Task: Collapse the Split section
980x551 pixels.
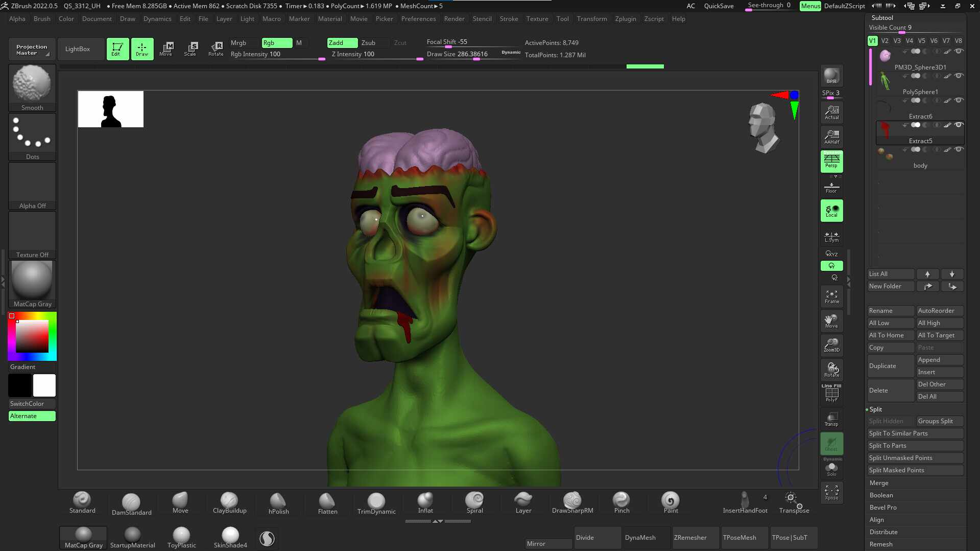Action: [875, 409]
